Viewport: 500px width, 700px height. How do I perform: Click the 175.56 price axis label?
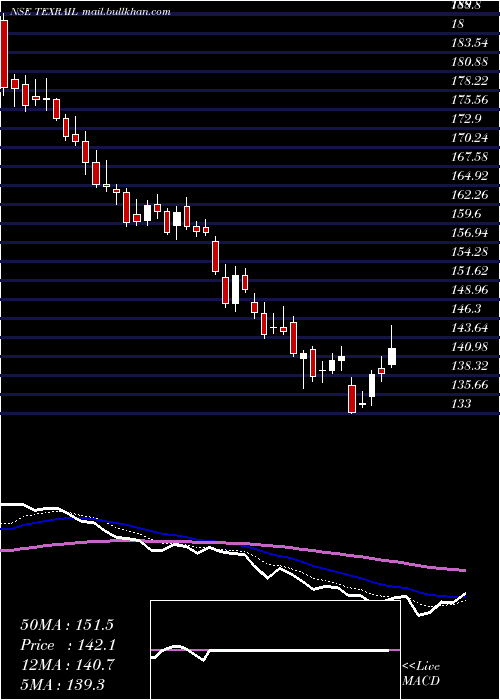click(x=469, y=100)
